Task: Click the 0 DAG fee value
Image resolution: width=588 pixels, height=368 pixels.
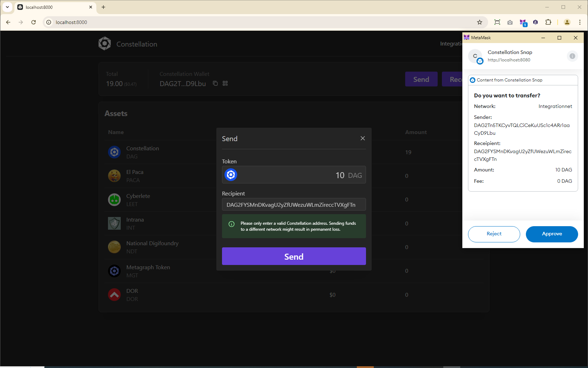Action: point(564,181)
